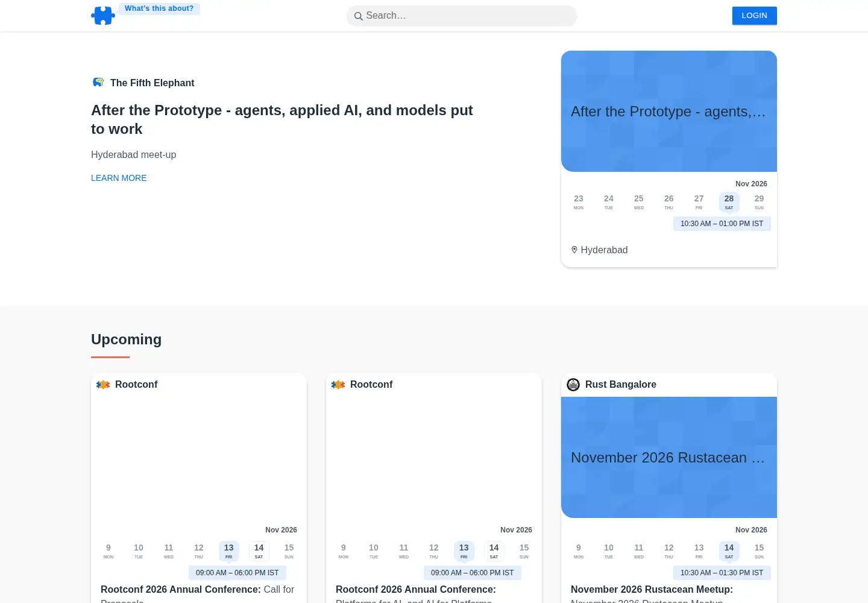868x603 pixels.
Task: Select Monday 23 in featured card calendar
Action: coord(579,202)
